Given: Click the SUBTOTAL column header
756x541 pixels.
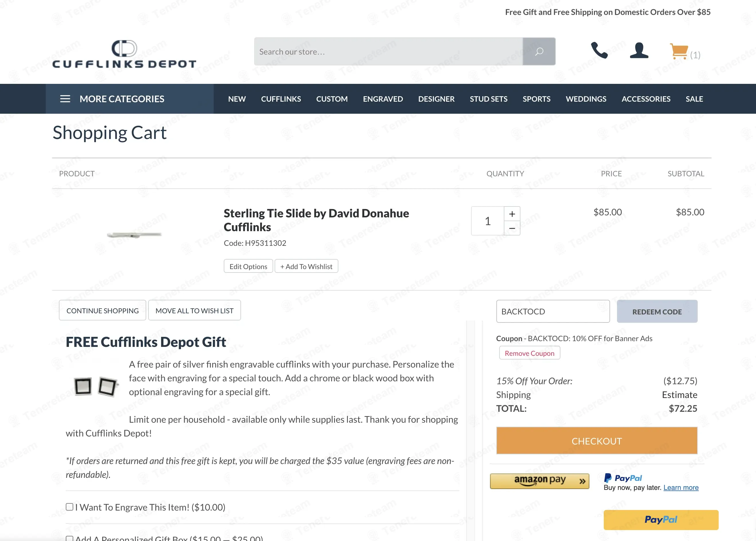Looking at the screenshot, I should 686,173.
